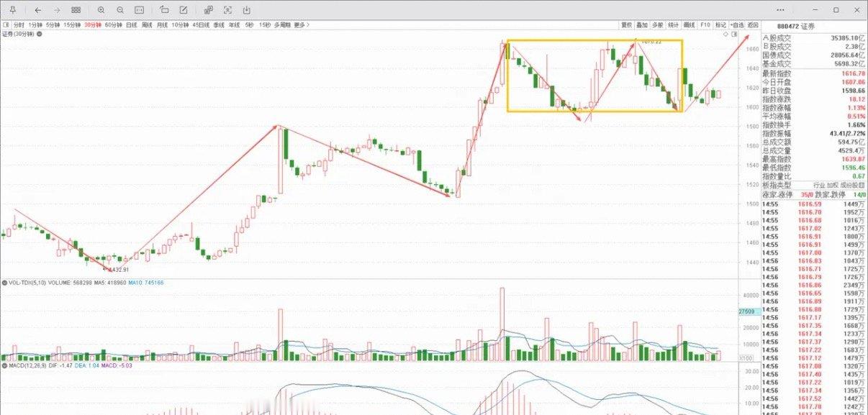Switch to the 5分钟 timeframe tab
Screen dimensions: 868x415
click(53, 24)
